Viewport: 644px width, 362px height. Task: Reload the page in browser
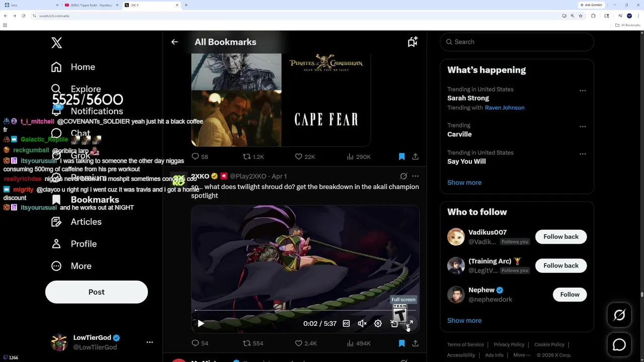pyautogui.click(x=23, y=16)
